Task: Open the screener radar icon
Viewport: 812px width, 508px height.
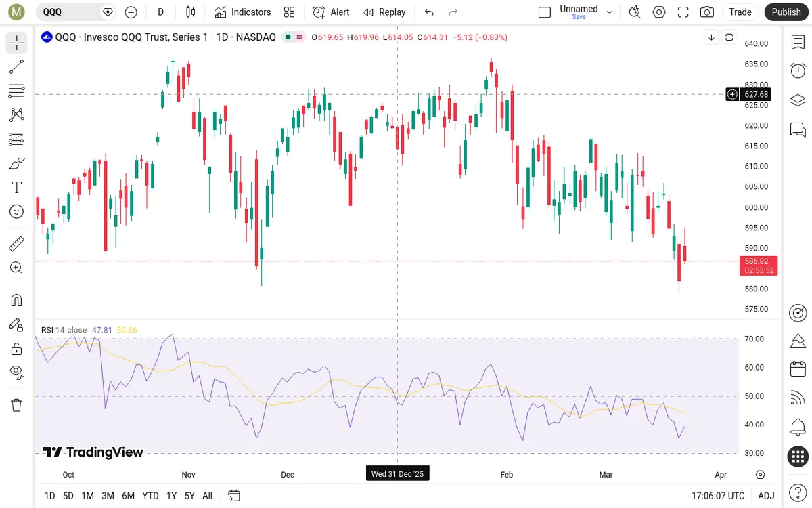Action: [798, 312]
